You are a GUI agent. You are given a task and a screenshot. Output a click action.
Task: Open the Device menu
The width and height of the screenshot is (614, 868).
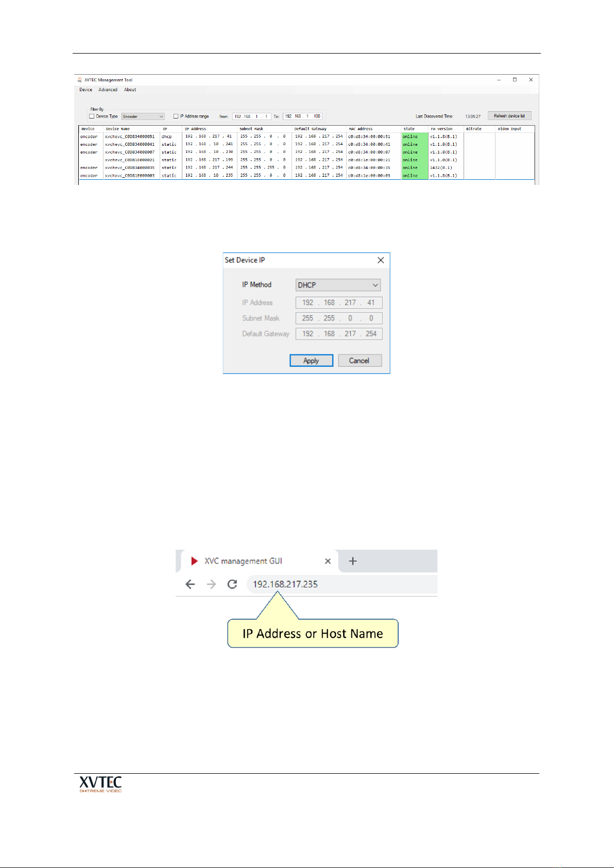pos(86,90)
